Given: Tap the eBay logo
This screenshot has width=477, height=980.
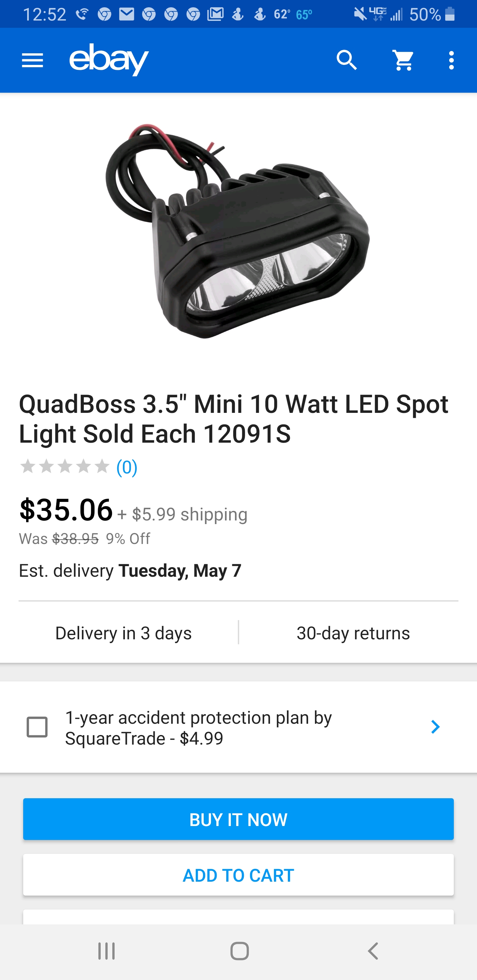Looking at the screenshot, I should pyautogui.click(x=109, y=60).
